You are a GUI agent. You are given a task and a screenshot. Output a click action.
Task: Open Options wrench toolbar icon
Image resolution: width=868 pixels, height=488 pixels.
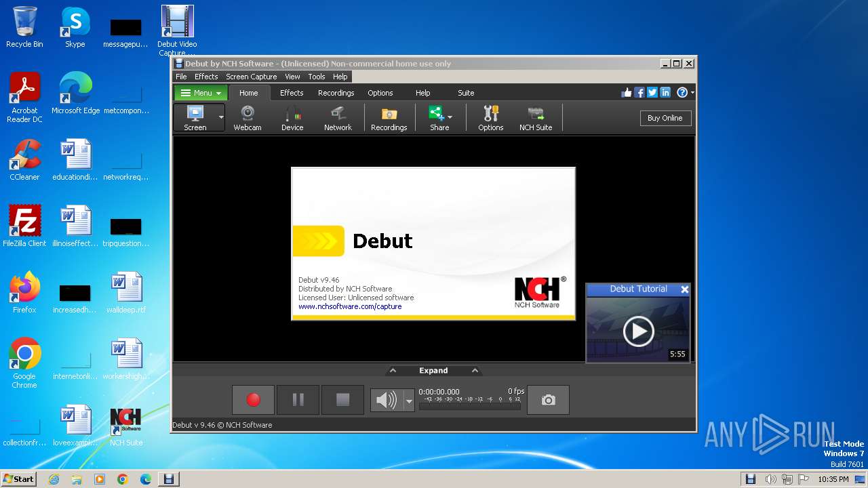point(491,118)
